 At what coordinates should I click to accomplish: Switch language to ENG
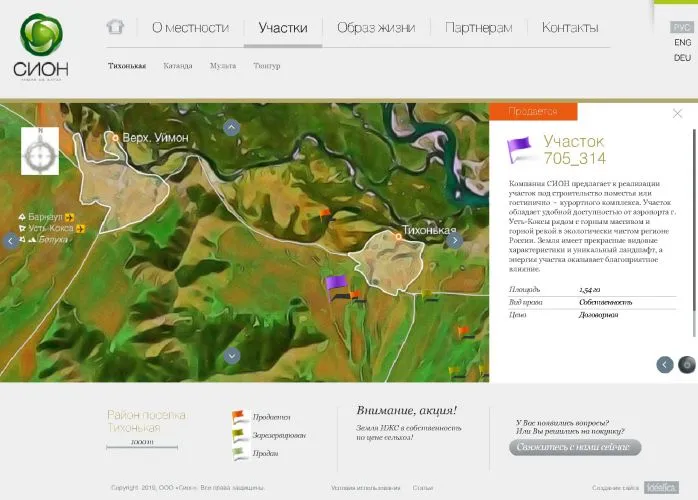coord(682,43)
